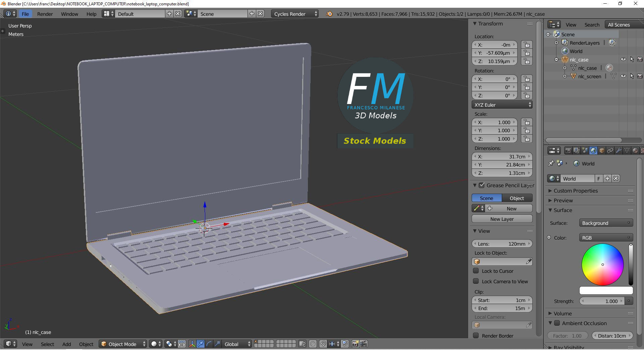Switch grease pencil source to Object
The width and height of the screenshot is (644, 350).
[x=517, y=198]
